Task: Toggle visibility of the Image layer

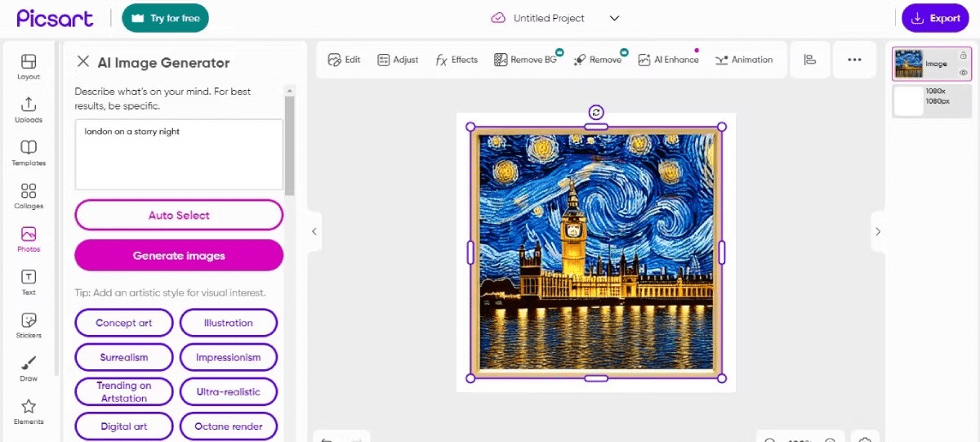Action: click(964, 73)
